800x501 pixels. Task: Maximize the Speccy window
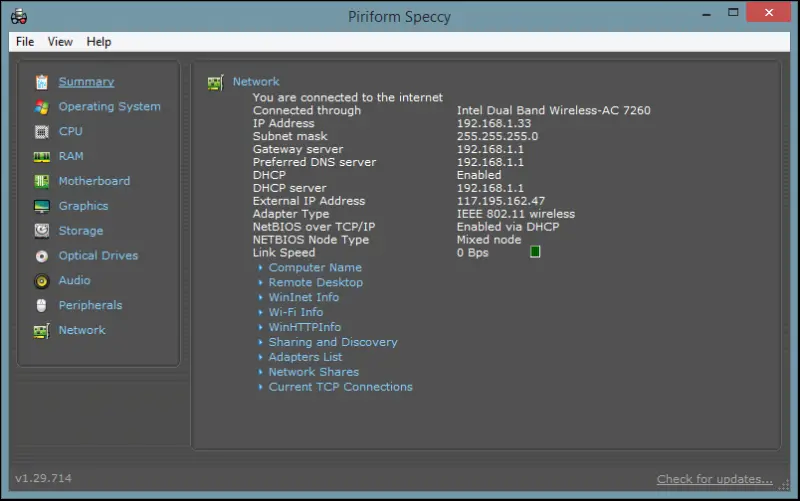click(733, 12)
